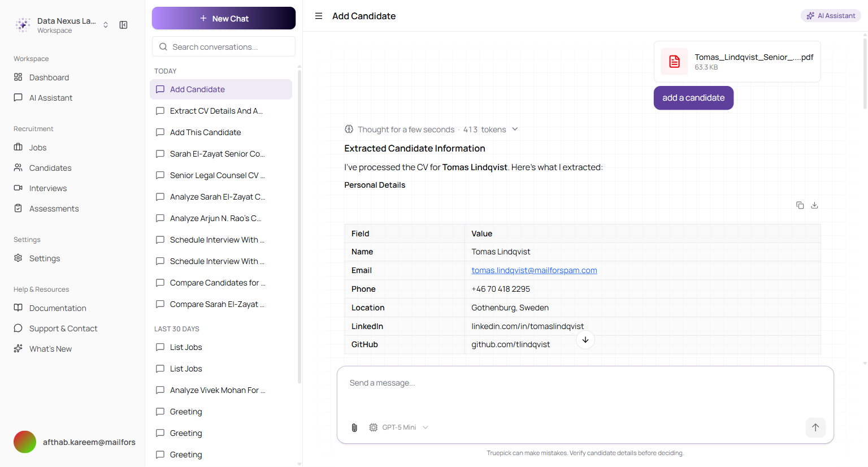Open the GPT-5 Mini model dropdown
Image resolution: width=868 pixels, height=467 pixels.
(x=399, y=427)
